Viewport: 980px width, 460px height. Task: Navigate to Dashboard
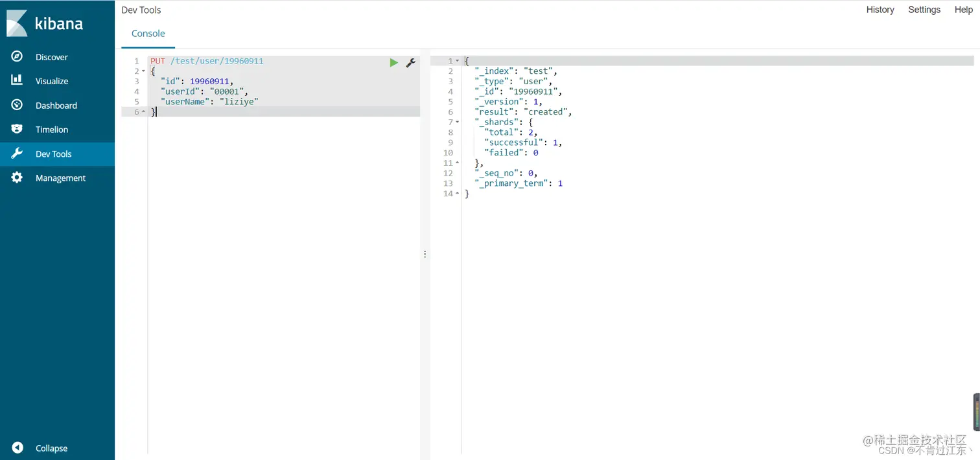click(56, 105)
